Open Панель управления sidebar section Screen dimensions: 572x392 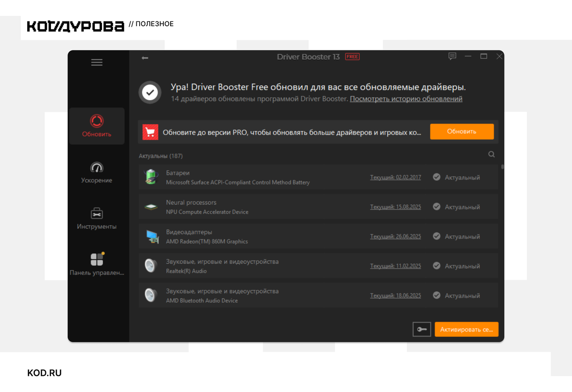pyautogui.click(x=97, y=264)
